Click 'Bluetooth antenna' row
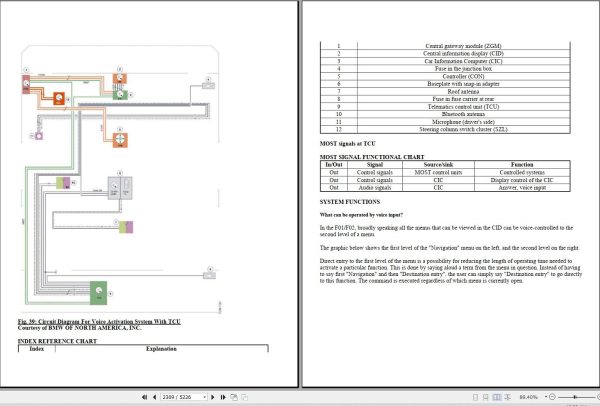600x406 pixels. coord(445,114)
